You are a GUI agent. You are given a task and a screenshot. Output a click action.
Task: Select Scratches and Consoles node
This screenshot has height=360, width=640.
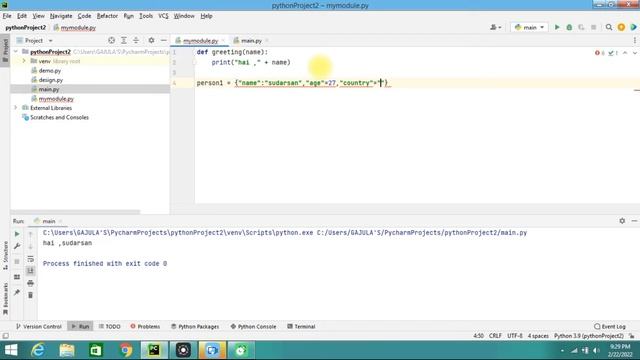(59, 117)
